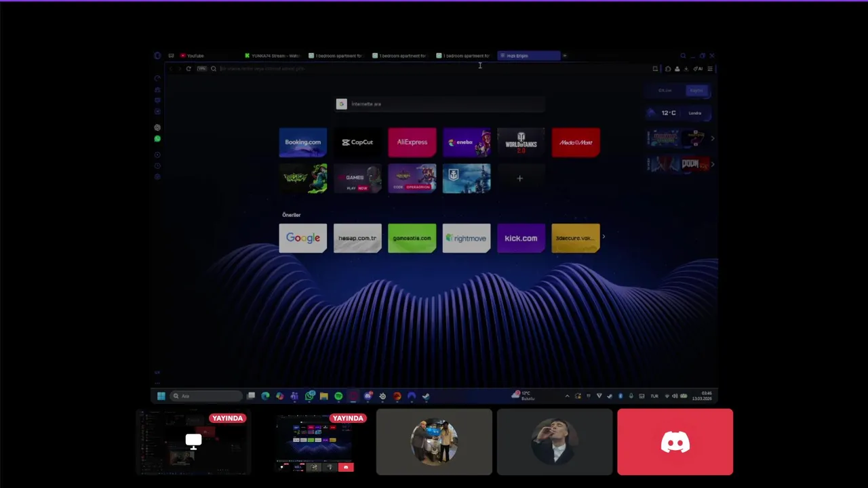Open the Easy Setup menu icon

pyautogui.click(x=710, y=68)
